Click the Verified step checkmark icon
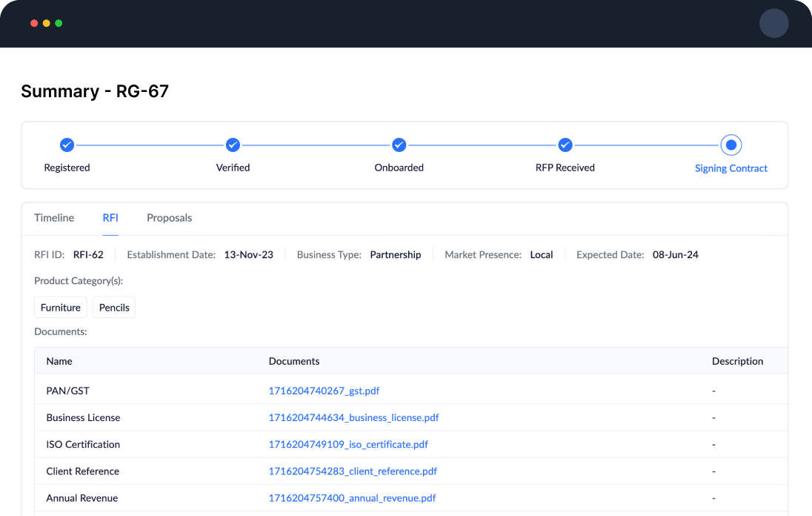The image size is (812, 516). click(233, 145)
